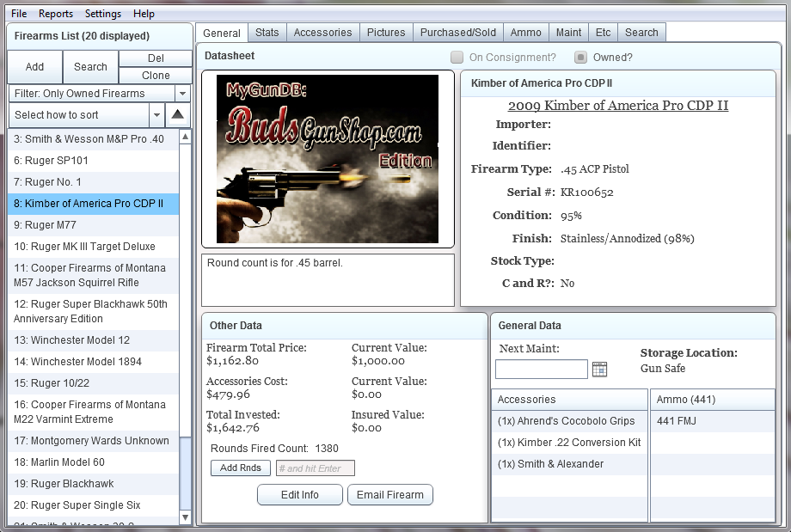Viewport: 791px width, 532px height.
Task: Select 20: Ruger Super Single Six
Action: click(94, 505)
